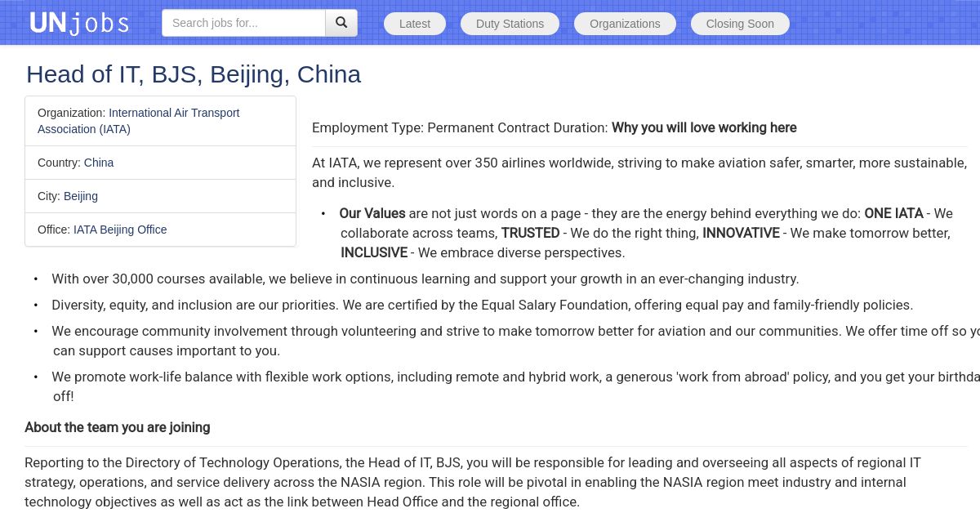Click the Diversity, equity, and inclusion bullet
980x513 pixels.
tap(482, 305)
